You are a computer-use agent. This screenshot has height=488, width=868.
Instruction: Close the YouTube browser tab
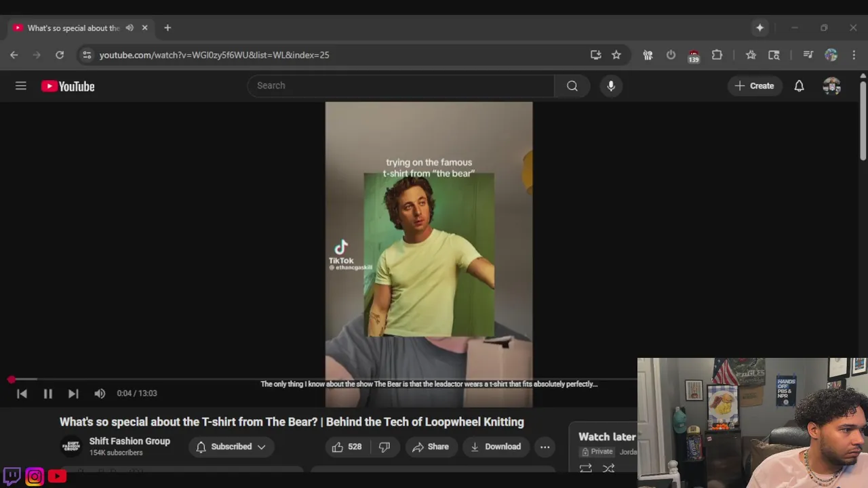pyautogui.click(x=144, y=28)
